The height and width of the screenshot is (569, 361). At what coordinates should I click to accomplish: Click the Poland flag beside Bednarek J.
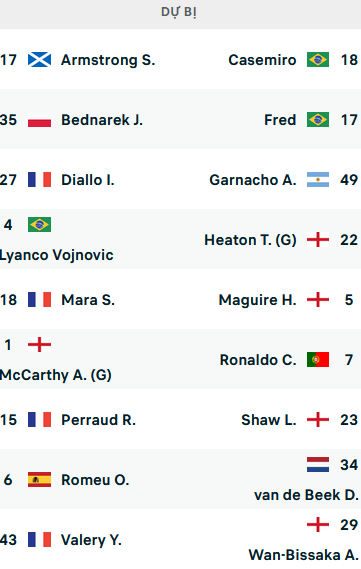coord(39,120)
